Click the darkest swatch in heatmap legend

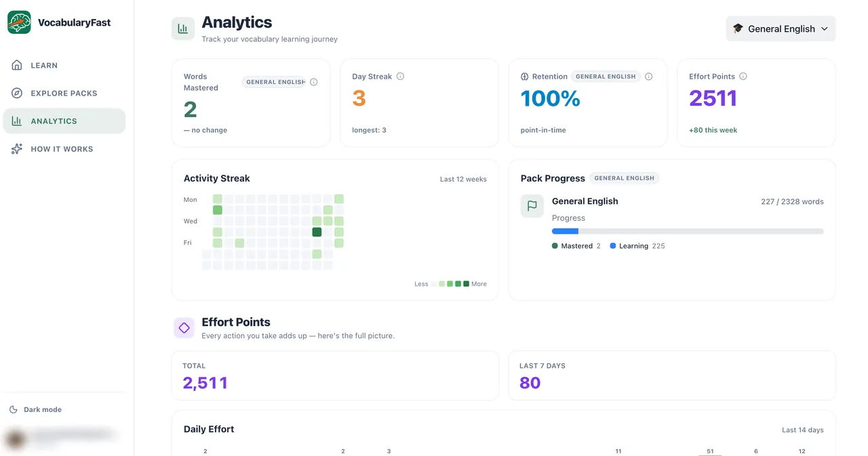click(466, 284)
